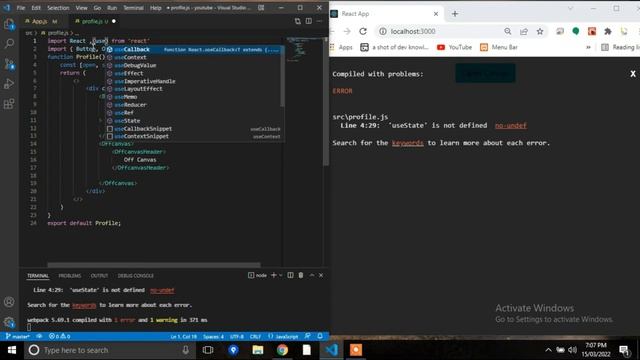
Task: Select useContextSnippet suggestion
Action: tap(195, 136)
